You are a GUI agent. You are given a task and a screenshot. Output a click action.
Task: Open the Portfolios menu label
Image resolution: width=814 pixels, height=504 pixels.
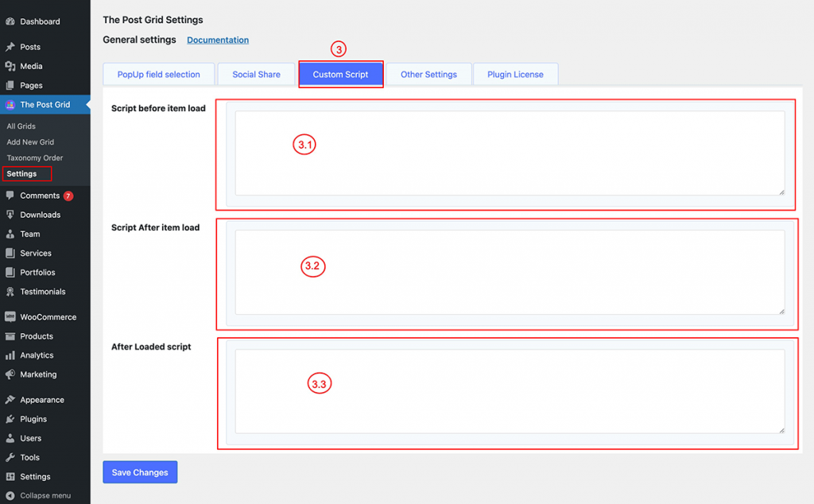coord(37,272)
